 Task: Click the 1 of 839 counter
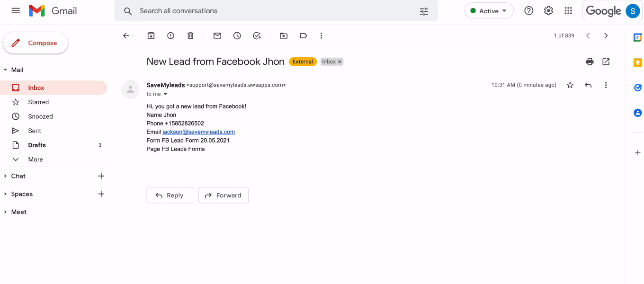[564, 35]
